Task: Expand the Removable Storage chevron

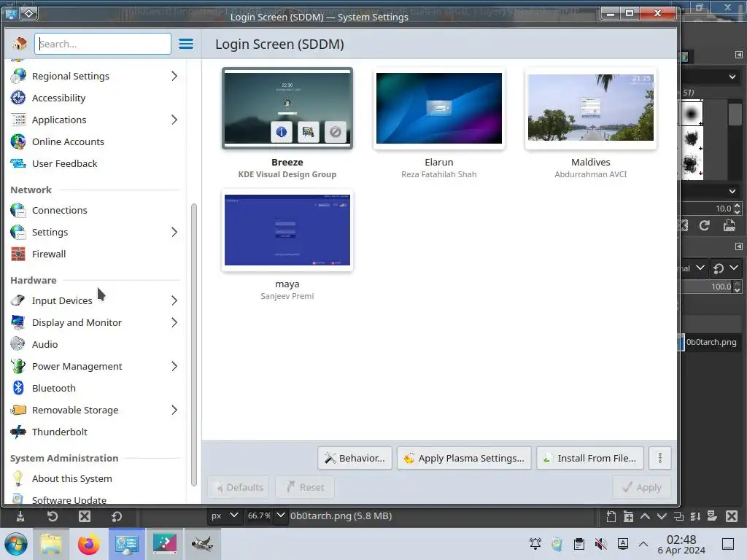Action: 174,411
